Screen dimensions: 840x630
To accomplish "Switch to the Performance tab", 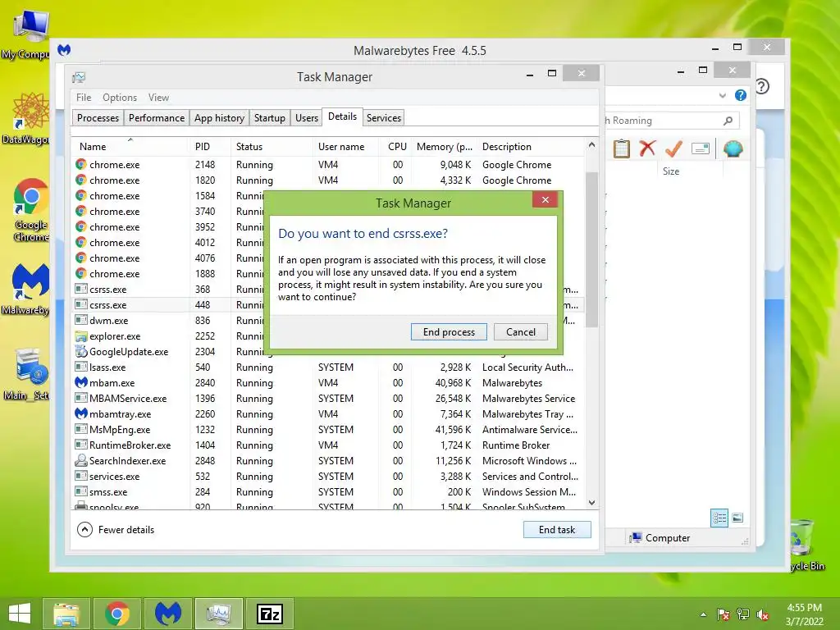I will pyautogui.click(x=157, y=118).
